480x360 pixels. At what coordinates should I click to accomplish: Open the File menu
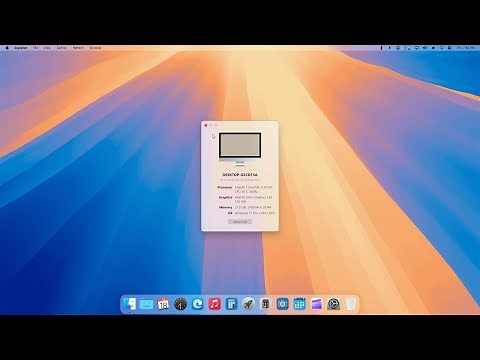point(35,48)
